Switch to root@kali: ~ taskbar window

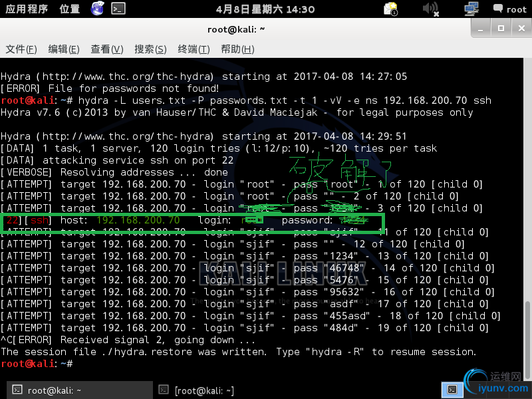point(80,390)
